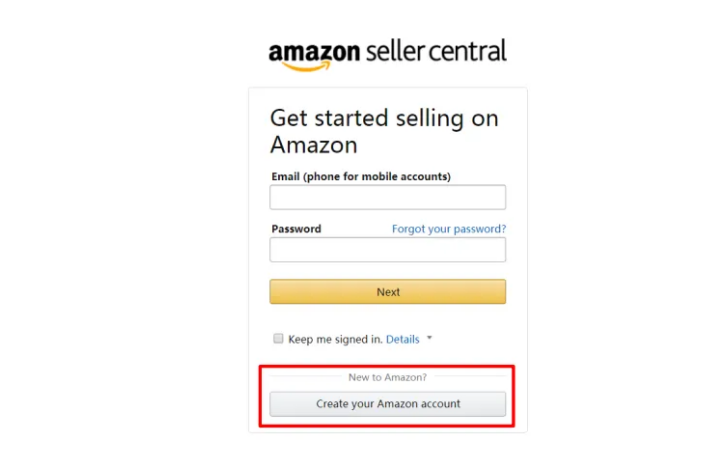Click the 'Keep me signed in' label text
The image size is (721, 456).
click(335, 339)
